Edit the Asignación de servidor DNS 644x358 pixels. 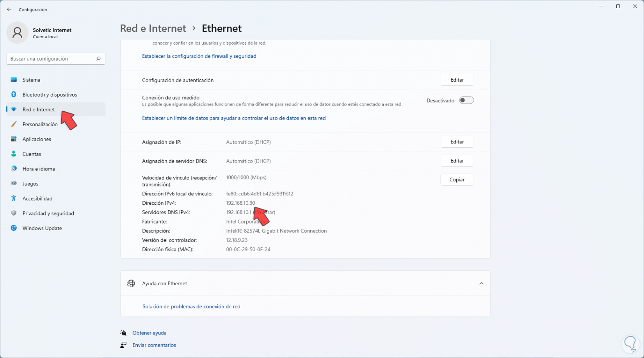click(x=457, y=161)
